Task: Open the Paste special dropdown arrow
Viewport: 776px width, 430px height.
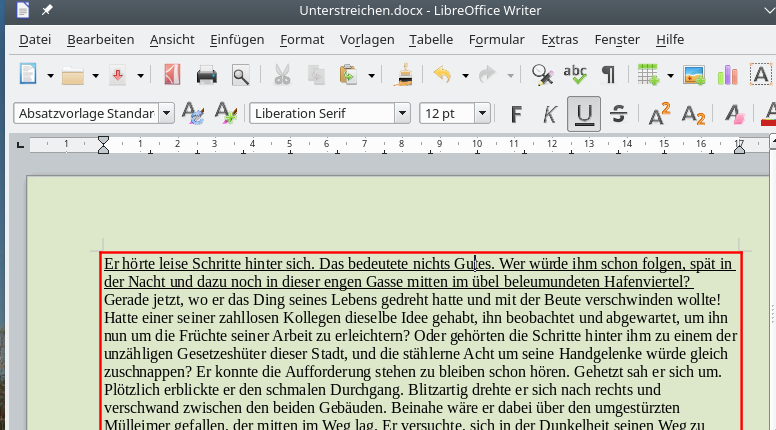Action: tap(371, 76)
